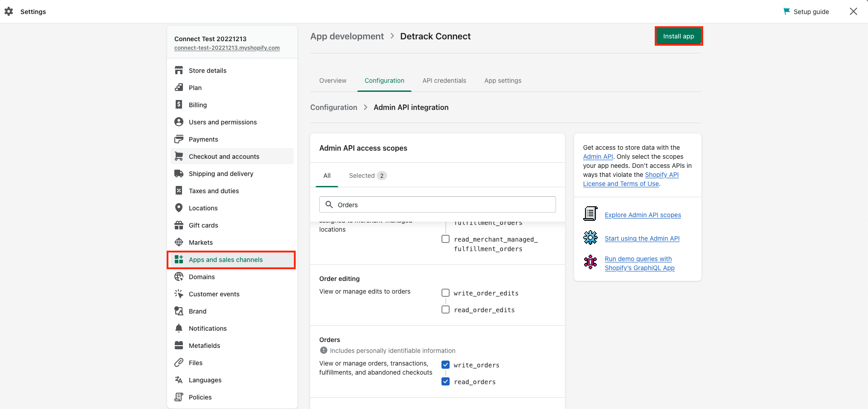Click the Markets globe icon
This screenshot has height=409, width=868.
(x=179, y=243)
